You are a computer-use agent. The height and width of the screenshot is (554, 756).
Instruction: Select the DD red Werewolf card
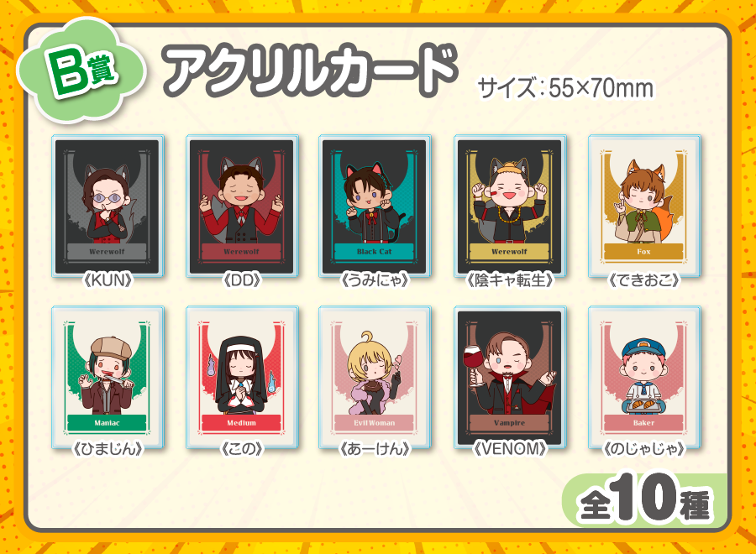(x=242, y=206)
